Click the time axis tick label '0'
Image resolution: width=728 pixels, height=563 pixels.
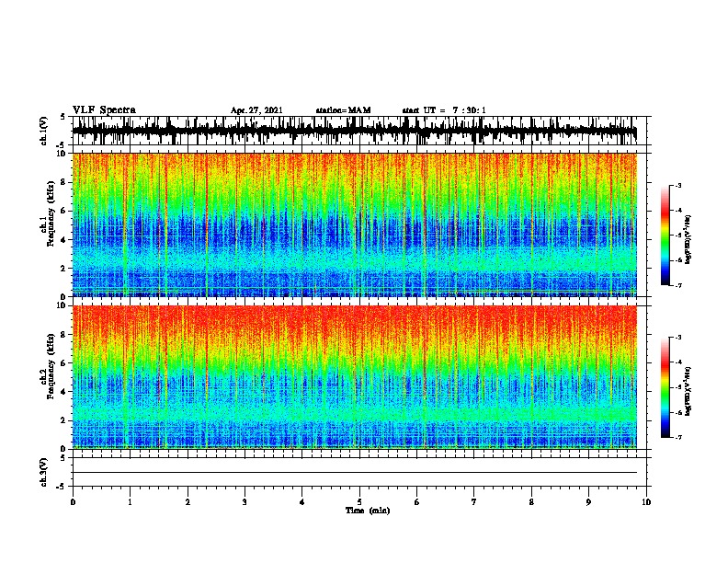73,502
